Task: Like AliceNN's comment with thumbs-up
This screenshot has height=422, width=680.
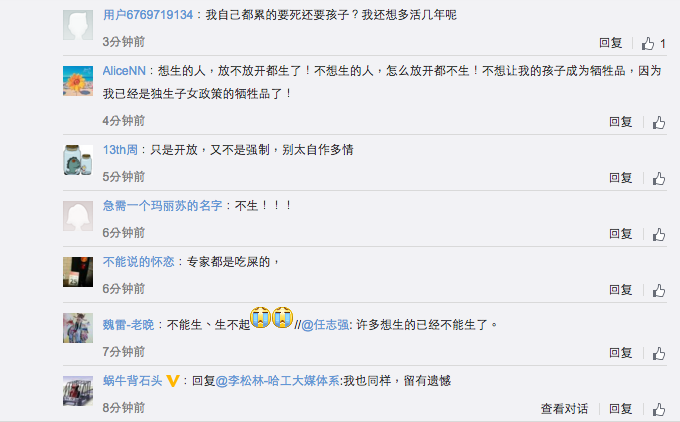Action: 659,122
